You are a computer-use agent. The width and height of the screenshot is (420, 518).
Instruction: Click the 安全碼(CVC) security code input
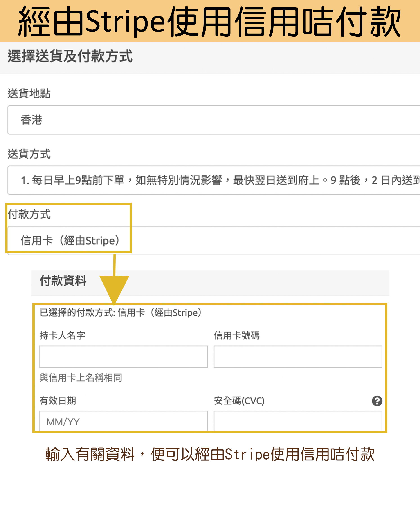point(298,421)
